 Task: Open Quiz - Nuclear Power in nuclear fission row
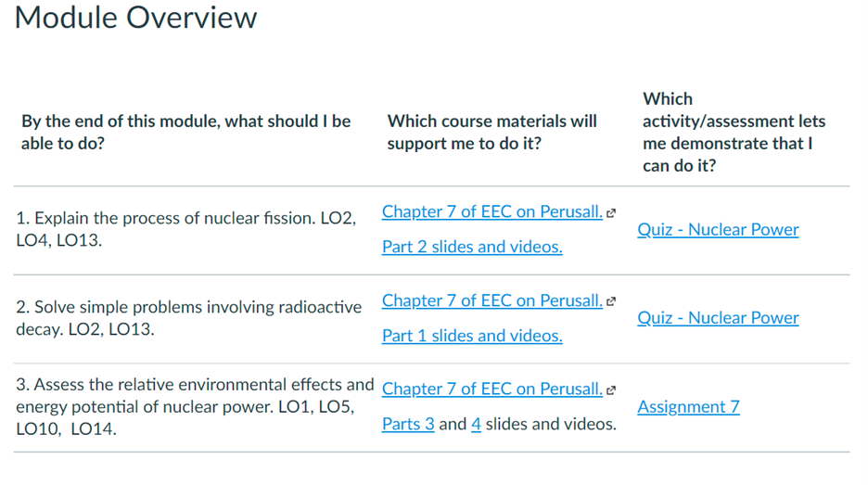coord(718,229)
